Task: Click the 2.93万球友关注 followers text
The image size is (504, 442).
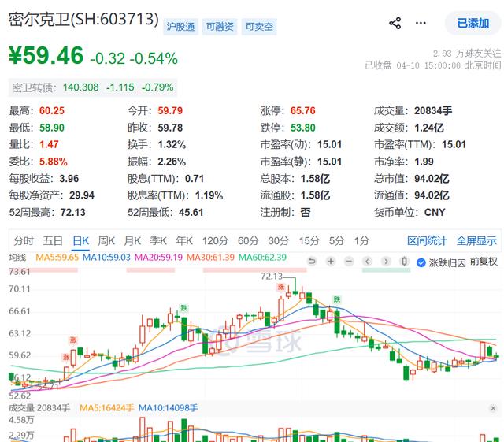Action: [x=467, y=54]
